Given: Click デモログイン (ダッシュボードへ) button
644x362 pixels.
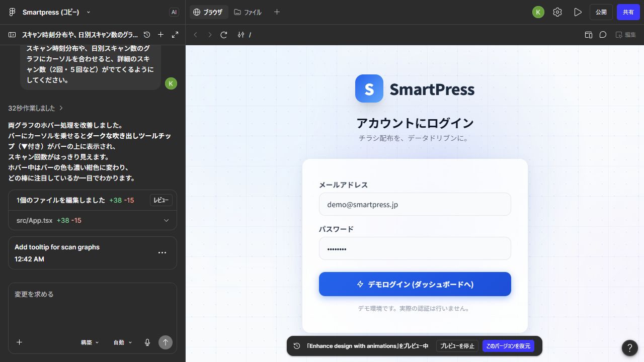Looking at the screenshot, I should 415,284.
